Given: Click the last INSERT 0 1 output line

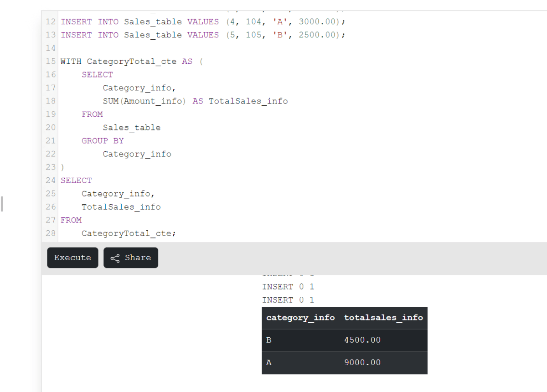Looking at the screenshot, I should [288, 299].
